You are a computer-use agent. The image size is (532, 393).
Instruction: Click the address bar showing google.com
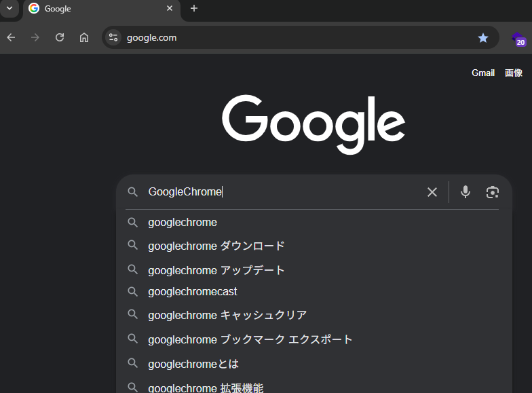coord(299,38)
